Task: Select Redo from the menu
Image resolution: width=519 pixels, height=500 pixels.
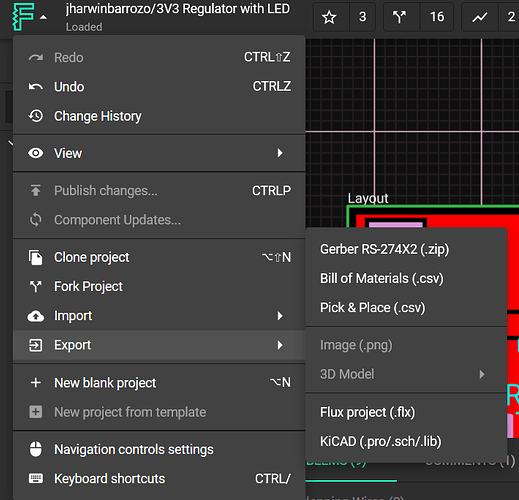Action: pyautogui.click(x=159, y=58)
